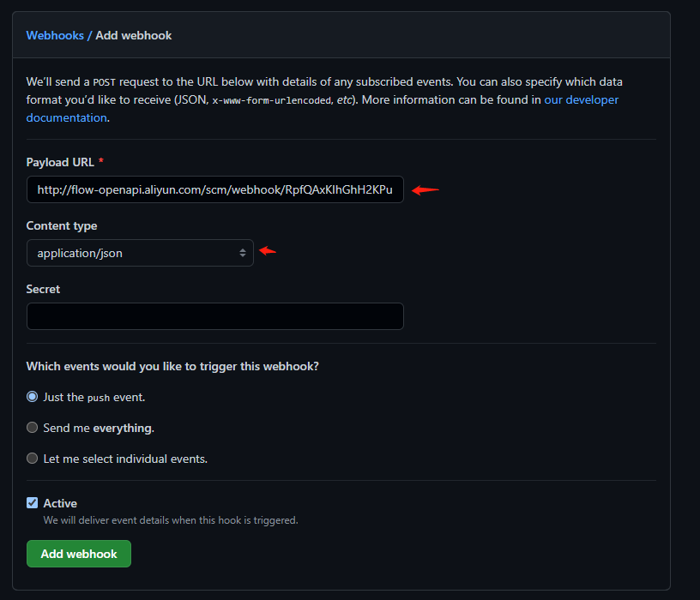Click the Content type label

[x=62, y=226]
